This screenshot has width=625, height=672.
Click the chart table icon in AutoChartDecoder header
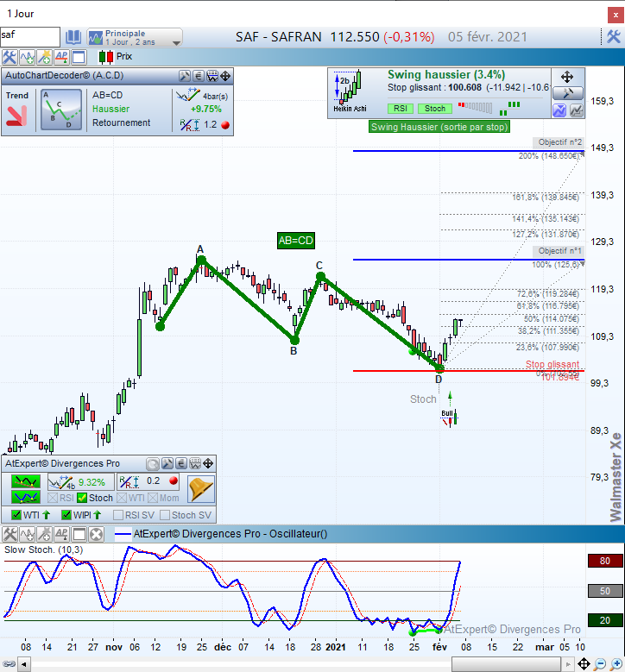pos(212,76)
